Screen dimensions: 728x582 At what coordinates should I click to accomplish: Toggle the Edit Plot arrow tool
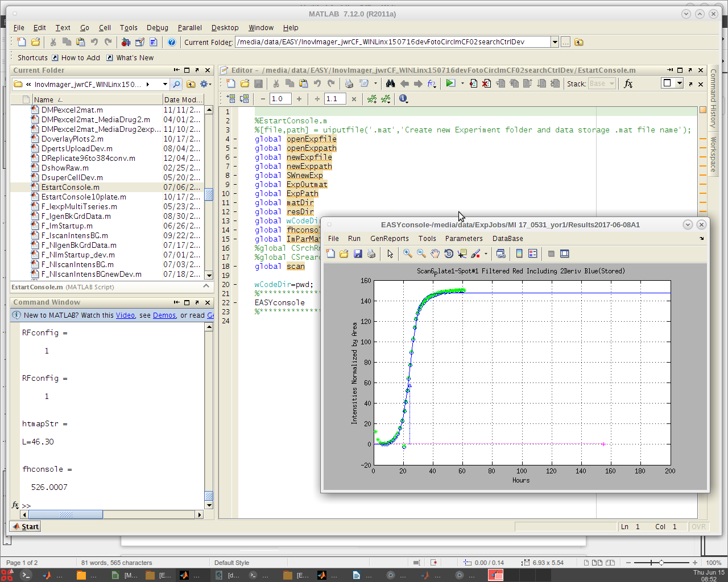(390, 253)
